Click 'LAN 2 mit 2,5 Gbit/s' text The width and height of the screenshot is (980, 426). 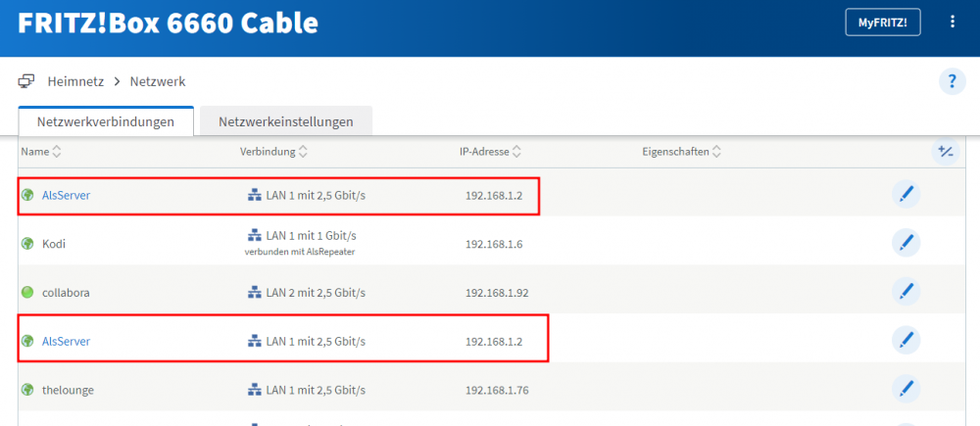316,293
